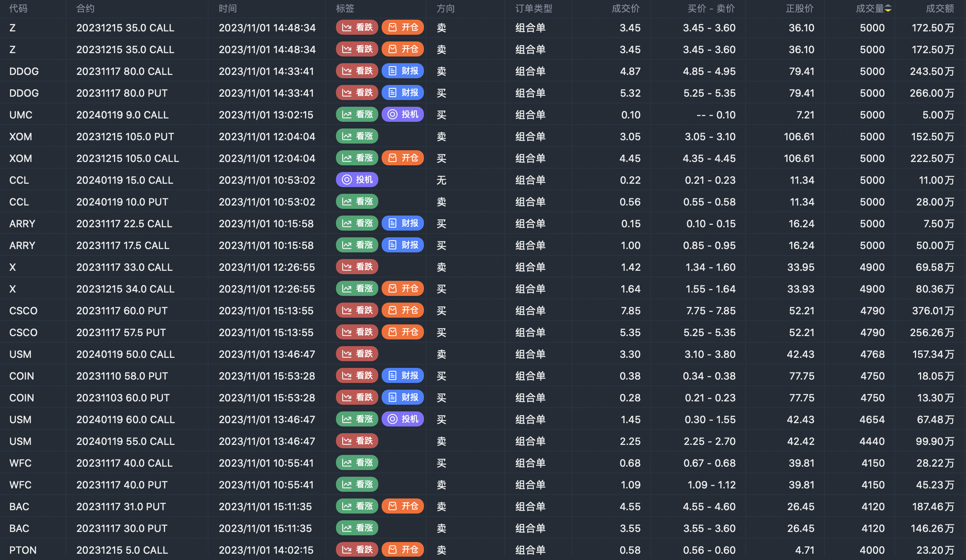This screenshot has width=966, height=560.
Task: Click the 投机 tag on USM 60.0 CALL row
Action: tap(403, 419)
